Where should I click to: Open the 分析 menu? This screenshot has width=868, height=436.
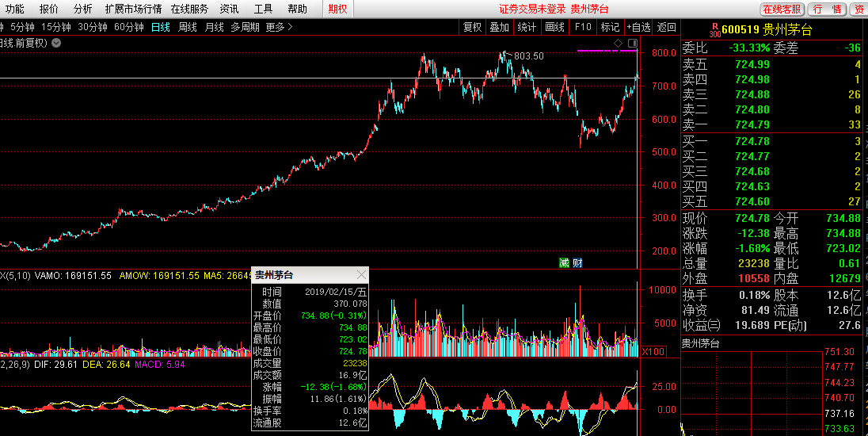tap(82, 9)
